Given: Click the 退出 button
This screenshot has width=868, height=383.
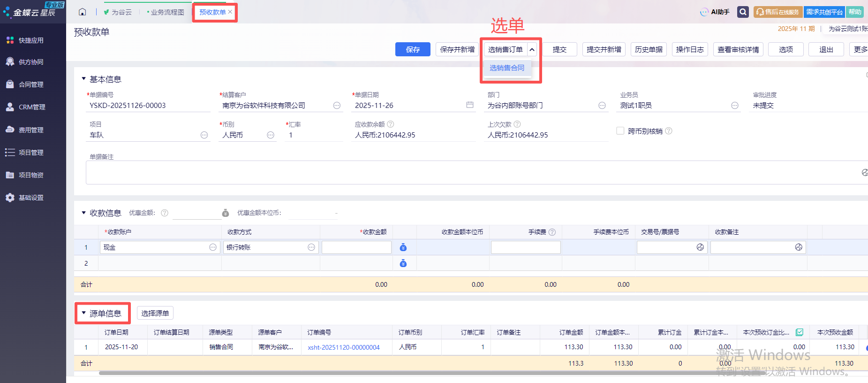Looking at the screenshot, I should pyautogui.click(x=826, y=49).
